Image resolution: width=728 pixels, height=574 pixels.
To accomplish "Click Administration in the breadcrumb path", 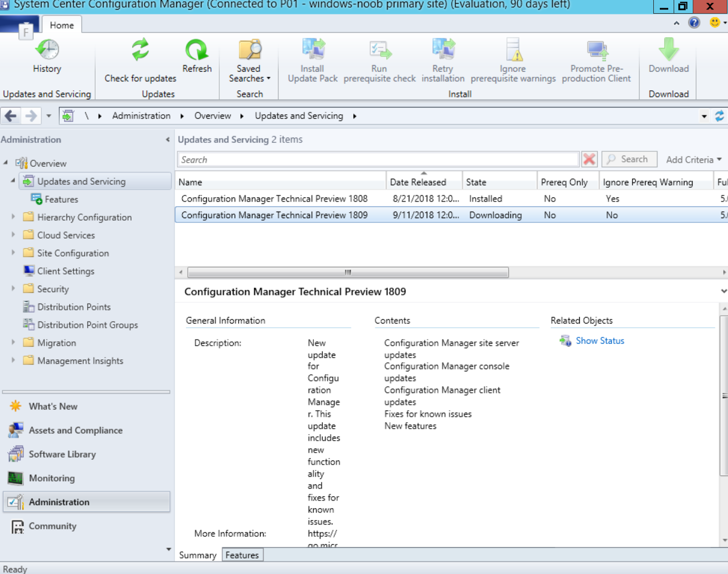I will [x=141, y=116].
